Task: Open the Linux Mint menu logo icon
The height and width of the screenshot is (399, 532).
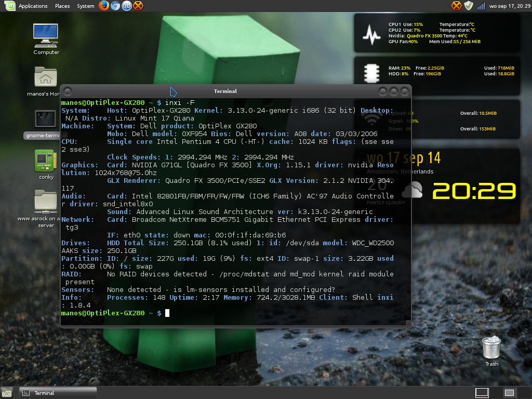Action: (10, 5)
